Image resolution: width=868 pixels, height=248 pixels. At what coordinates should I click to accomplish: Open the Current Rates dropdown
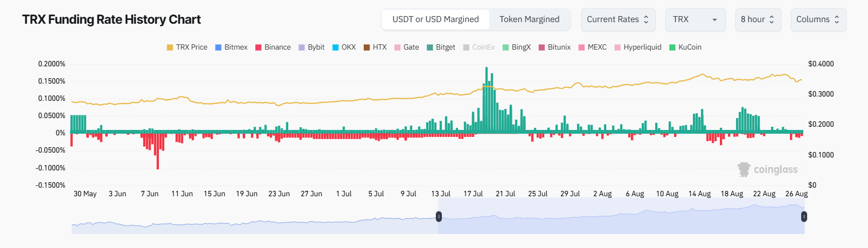[618, 19]
